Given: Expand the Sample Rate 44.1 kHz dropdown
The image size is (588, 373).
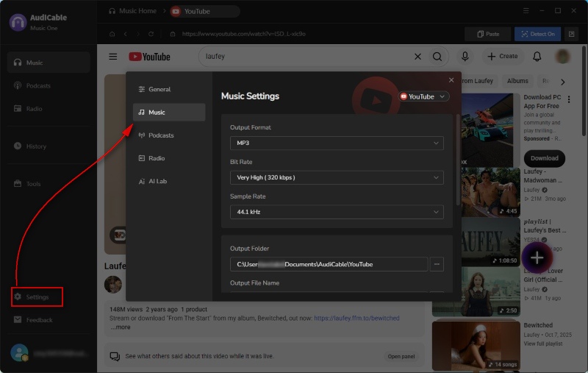Looking at the screenshot, I should (337, 212).
